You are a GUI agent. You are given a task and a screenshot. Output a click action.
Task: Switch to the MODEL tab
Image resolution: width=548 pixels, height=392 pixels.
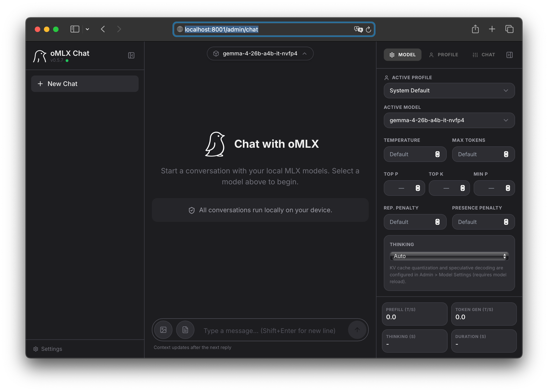click(x=402, y=55)
